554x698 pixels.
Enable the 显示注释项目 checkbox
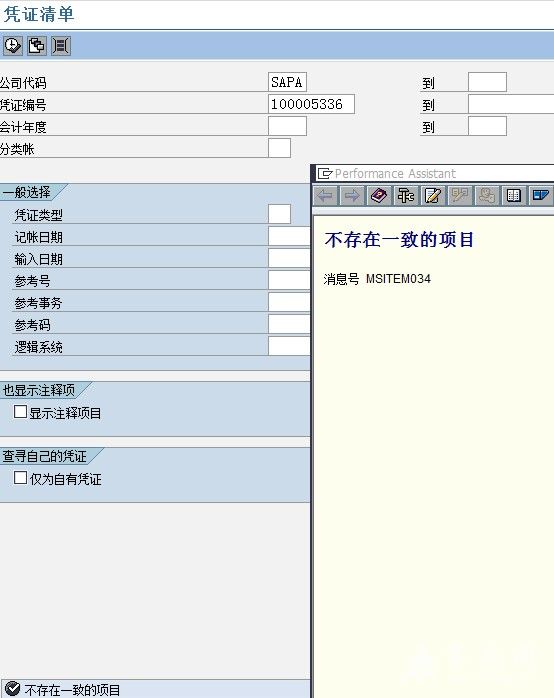pos(20,412)
